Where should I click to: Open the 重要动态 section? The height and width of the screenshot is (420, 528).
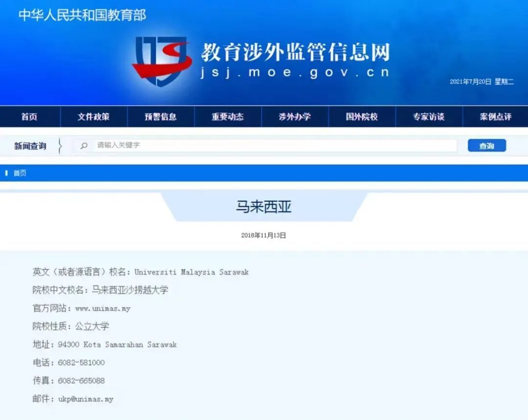[x=228, y=117]
